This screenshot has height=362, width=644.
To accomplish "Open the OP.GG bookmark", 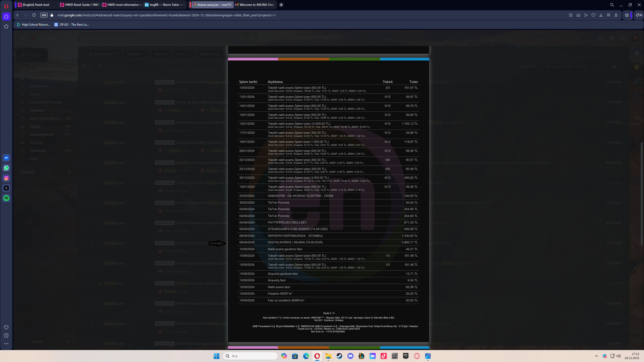I will tap(72, 25).
